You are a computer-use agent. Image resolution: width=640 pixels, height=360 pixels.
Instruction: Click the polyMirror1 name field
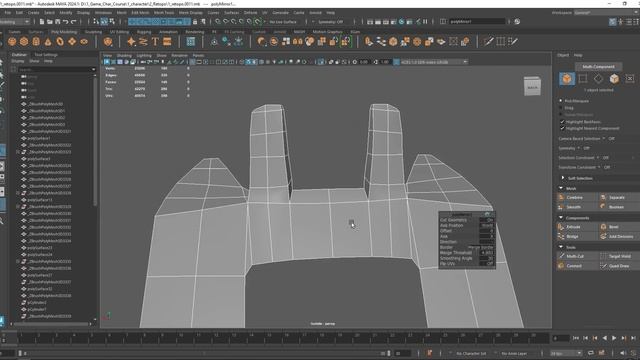coord(477,22)
